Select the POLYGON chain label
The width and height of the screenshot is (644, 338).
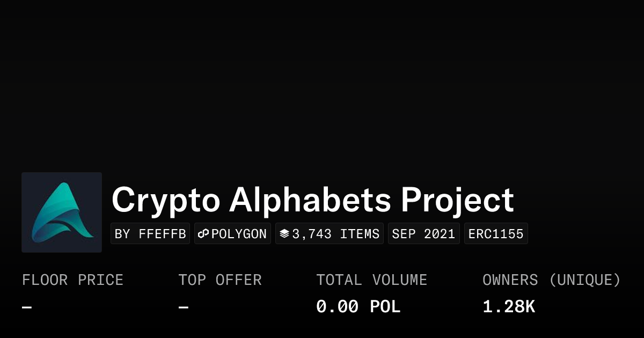pyautogui.click(x=239, y=234)
